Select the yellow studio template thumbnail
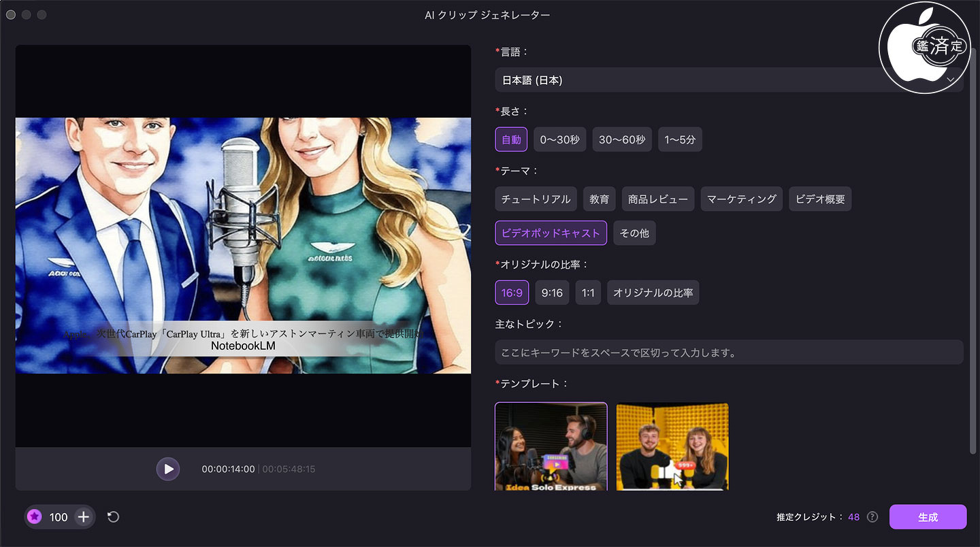980x547 pixels. point(672,446)
